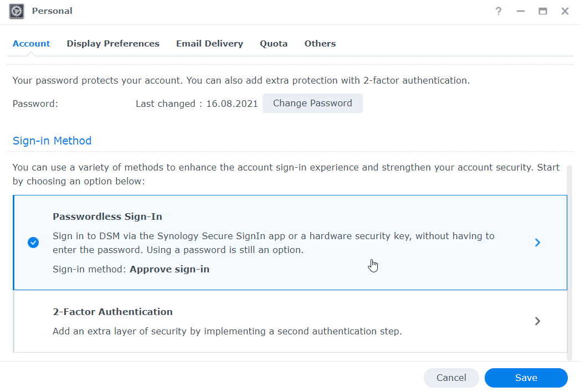
Task: Switch to the Quota tab
Action: click(x=274, y=43)
